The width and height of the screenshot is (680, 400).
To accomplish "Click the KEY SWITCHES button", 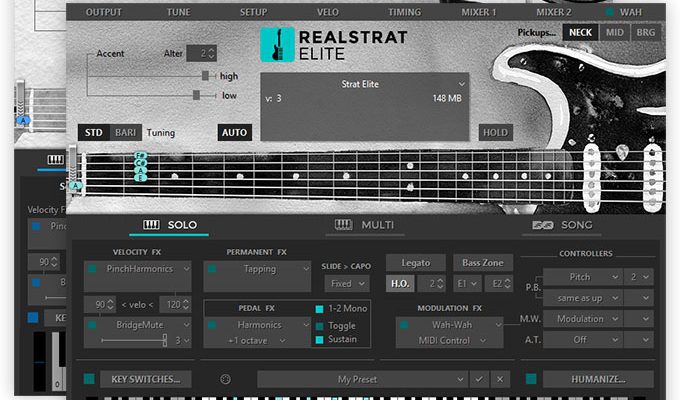I will pyautogui.click(x=145, y=380).
